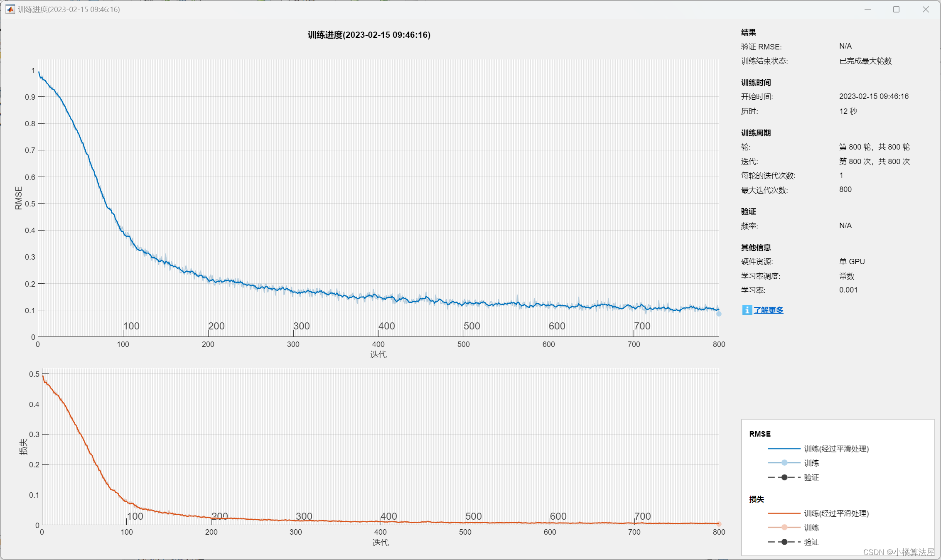
Task: Click the 每轮的迭代次数: label
Action: [x=768, y=176]
